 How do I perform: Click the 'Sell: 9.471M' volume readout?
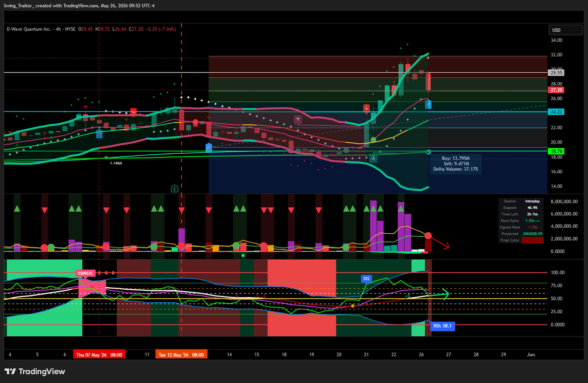point(457,164)
